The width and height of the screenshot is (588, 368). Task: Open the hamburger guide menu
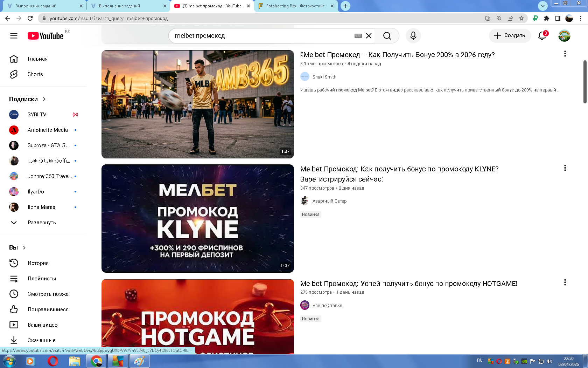coord(14,36)
